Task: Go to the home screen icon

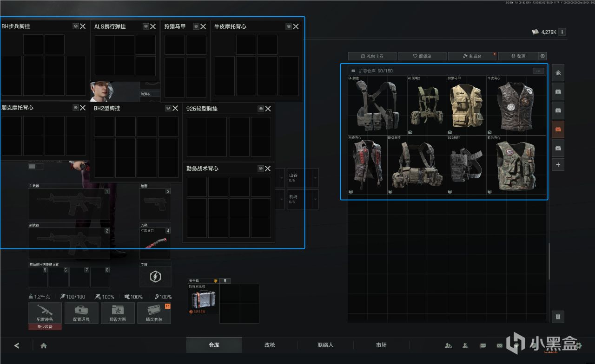Action: (44, 345)
